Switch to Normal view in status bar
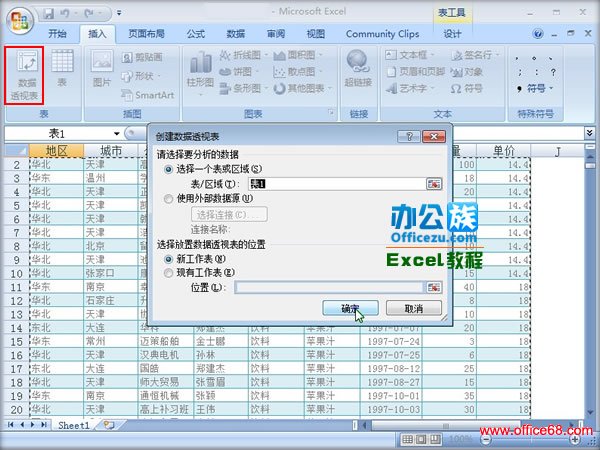This screenshot has height=450, width=600. [x=408, y=439]
